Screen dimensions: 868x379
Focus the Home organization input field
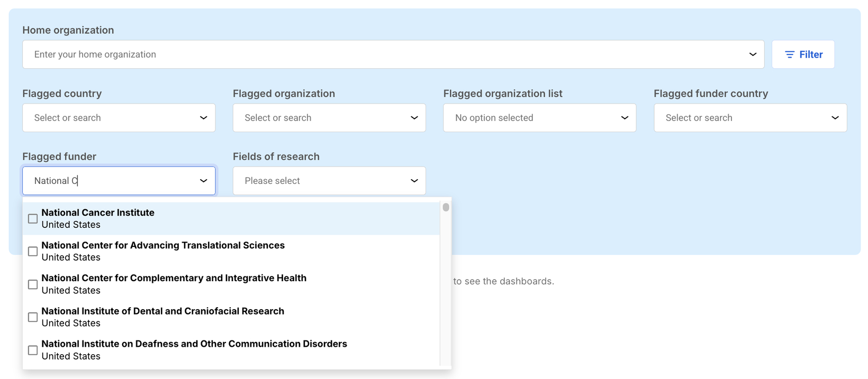(x=393, y=54)
